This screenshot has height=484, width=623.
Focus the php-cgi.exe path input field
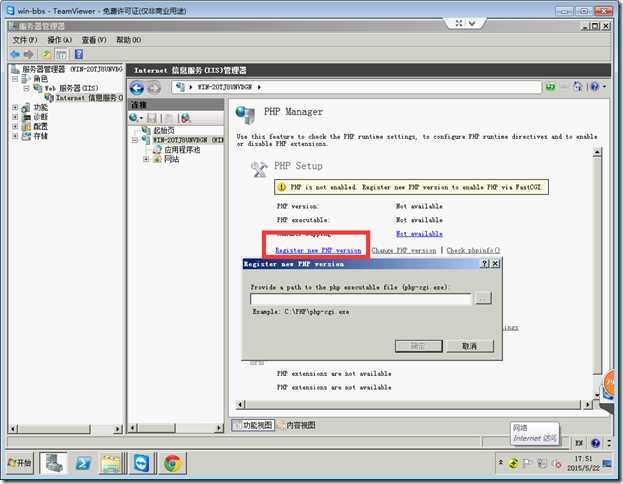pos(361,298)
